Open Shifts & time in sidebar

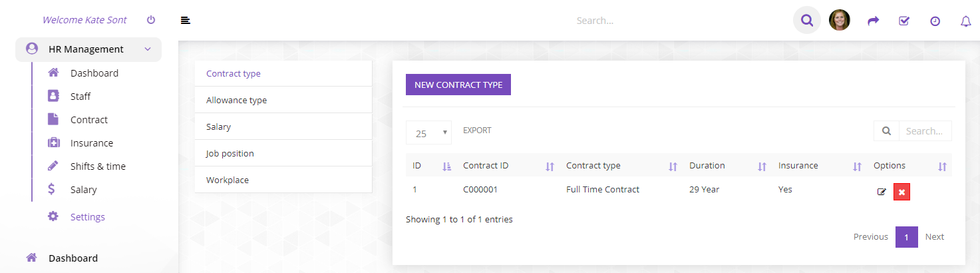point(98,166)
